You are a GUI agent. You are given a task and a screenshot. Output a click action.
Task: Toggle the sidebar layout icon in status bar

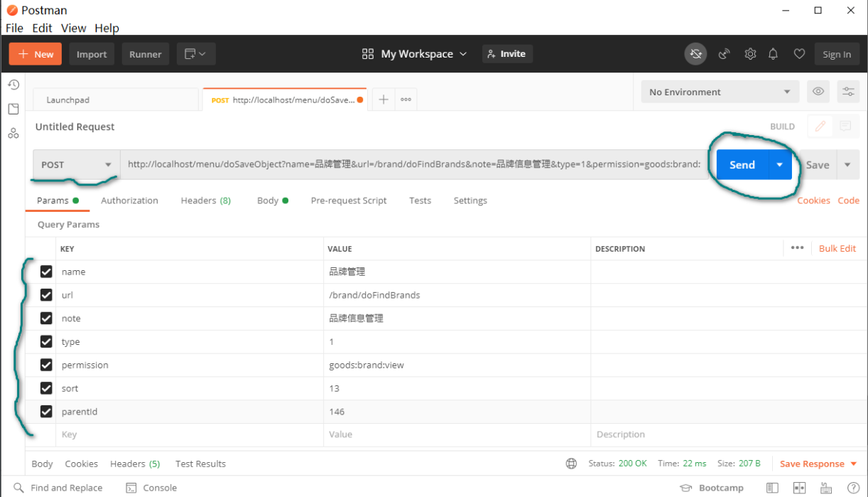[x=773, y=488]
